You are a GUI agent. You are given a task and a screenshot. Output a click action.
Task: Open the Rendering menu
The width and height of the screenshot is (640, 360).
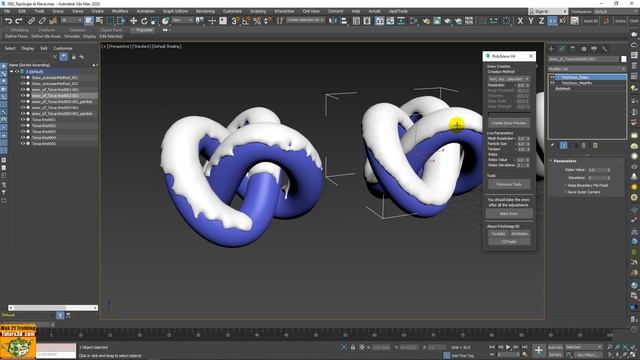click(205, 11)
